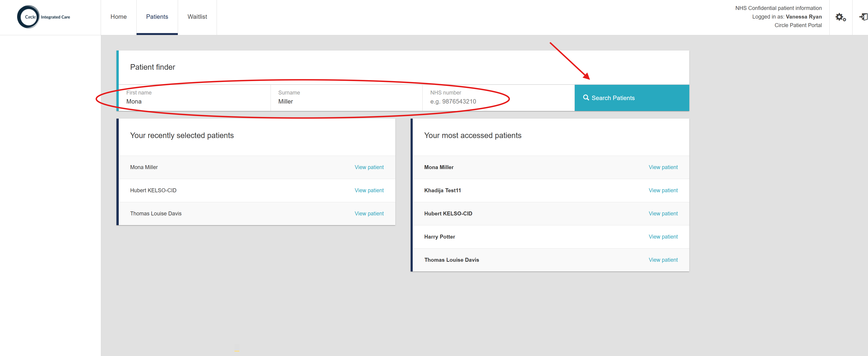868x356 pixels.
Task: View patient Khadija Test11
Action: [663, 190]
